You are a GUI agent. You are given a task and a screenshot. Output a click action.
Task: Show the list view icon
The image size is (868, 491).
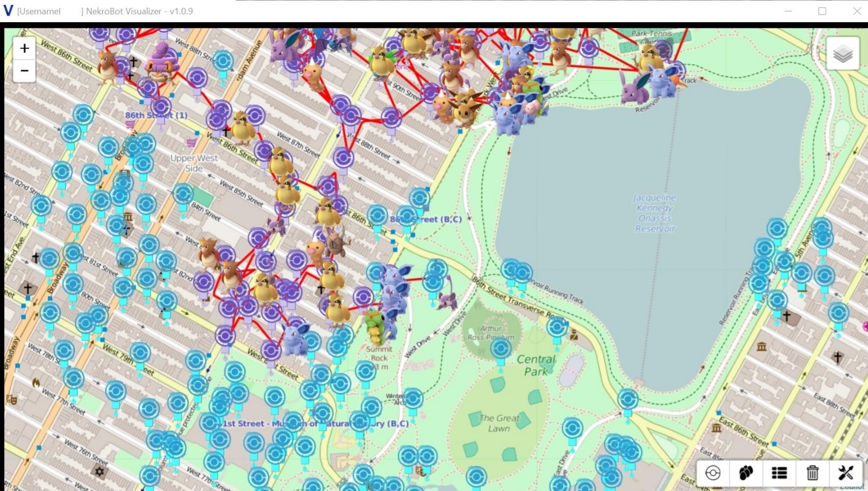tap(779, 473)
